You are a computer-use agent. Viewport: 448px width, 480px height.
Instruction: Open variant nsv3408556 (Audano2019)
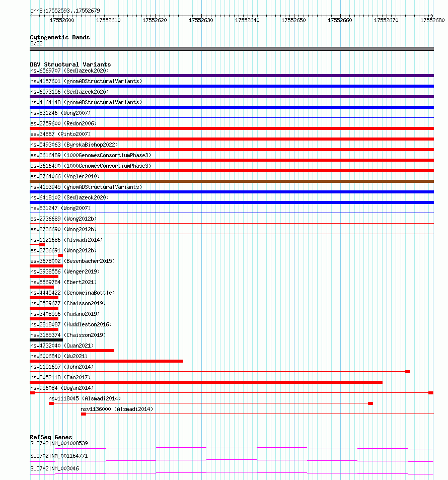tap(65, 314)
